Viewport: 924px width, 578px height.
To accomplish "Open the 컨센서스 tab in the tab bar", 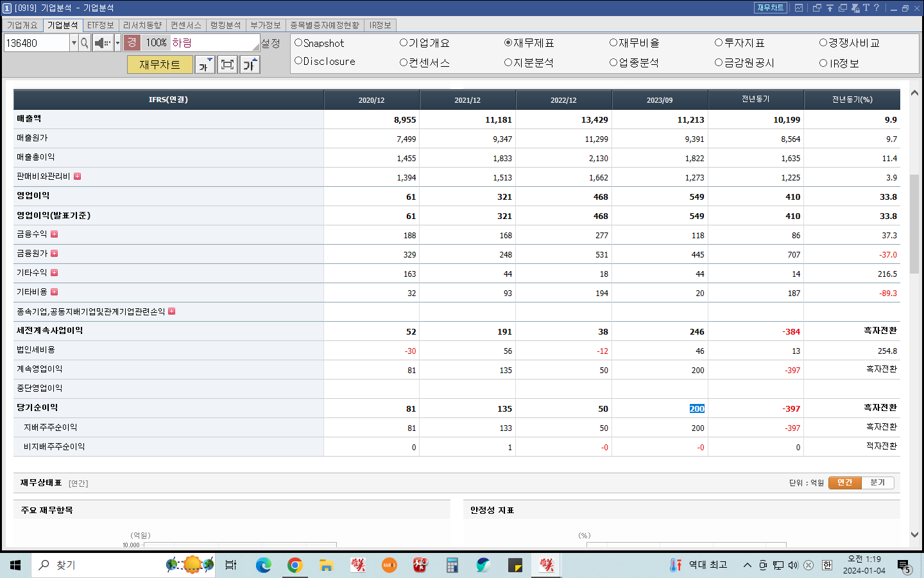I will (186, 25).
